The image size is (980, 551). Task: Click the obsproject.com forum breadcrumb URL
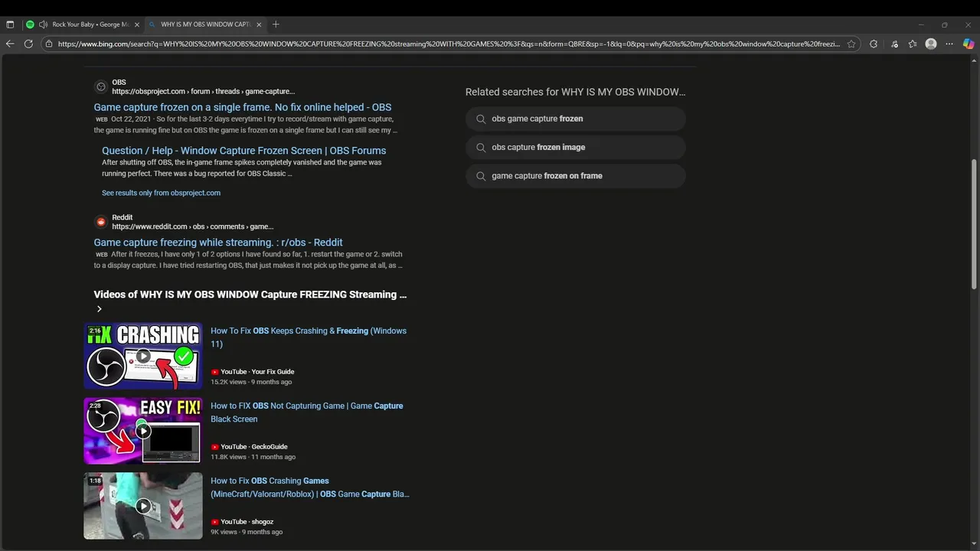(203, 92)
